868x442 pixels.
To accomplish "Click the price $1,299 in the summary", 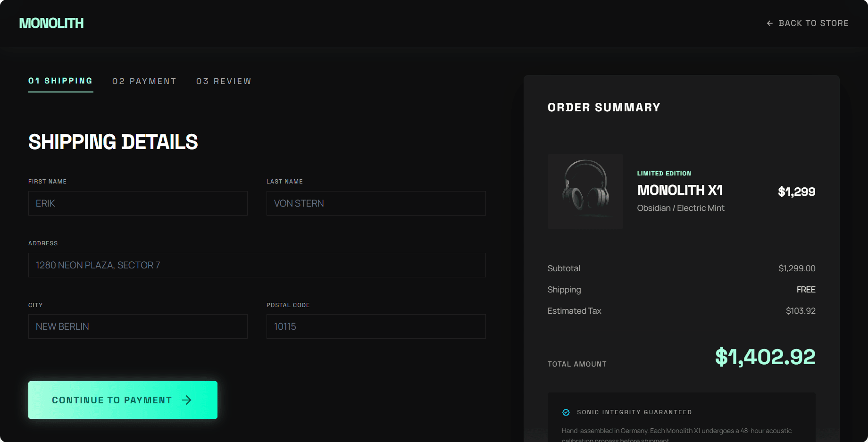I will [796, 192].
